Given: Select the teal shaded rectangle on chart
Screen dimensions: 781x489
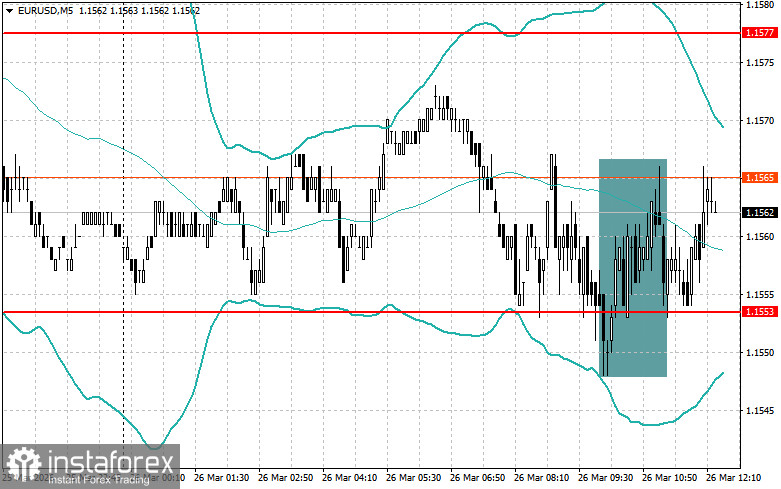Looking at the screenshot, I should coord(633,268).
